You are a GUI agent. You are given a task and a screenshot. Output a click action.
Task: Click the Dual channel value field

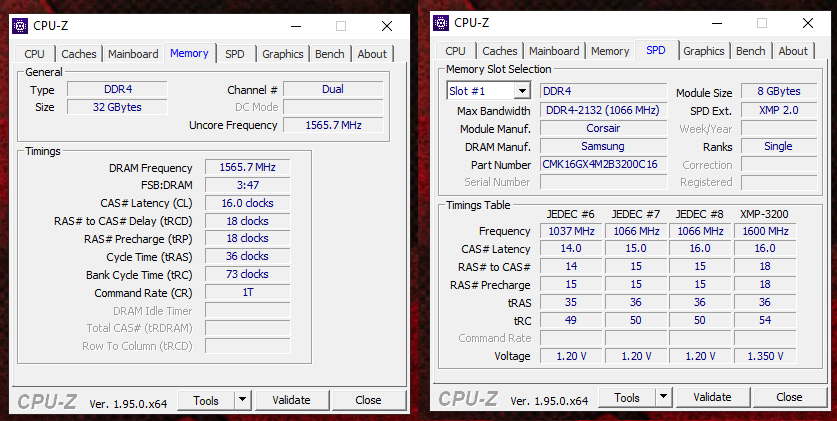[333, 89]
